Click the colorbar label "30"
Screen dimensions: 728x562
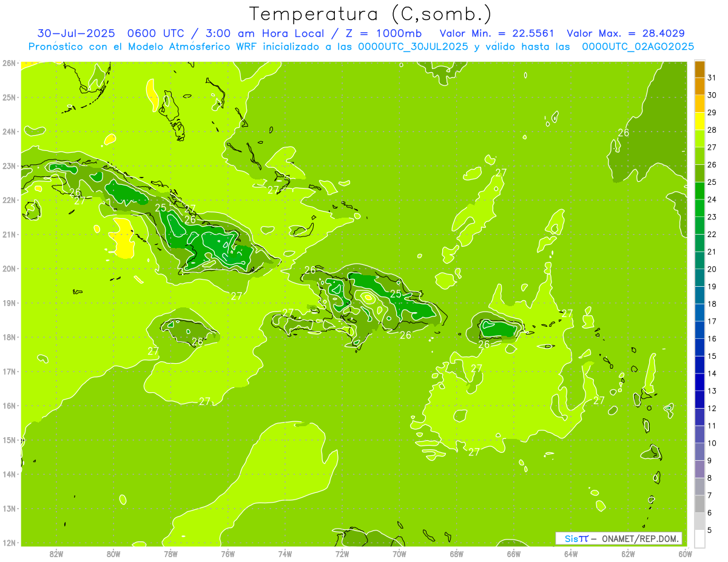tap(712, 95)
